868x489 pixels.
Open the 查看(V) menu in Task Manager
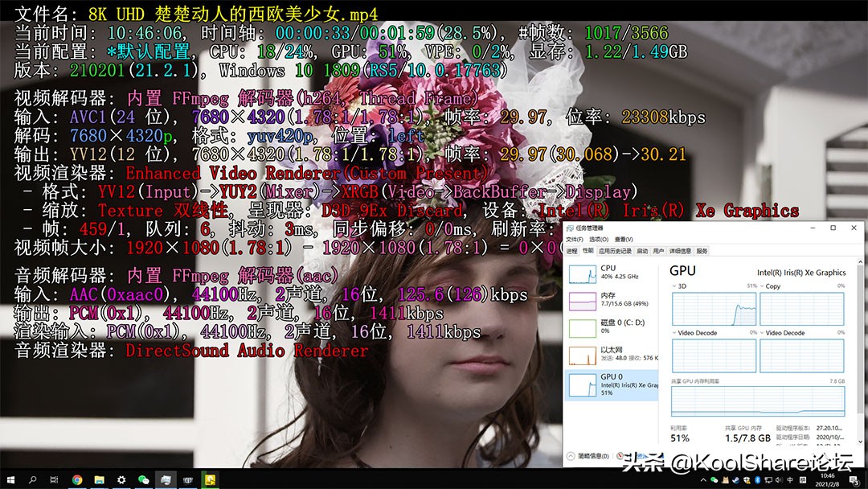click(624, 239)
